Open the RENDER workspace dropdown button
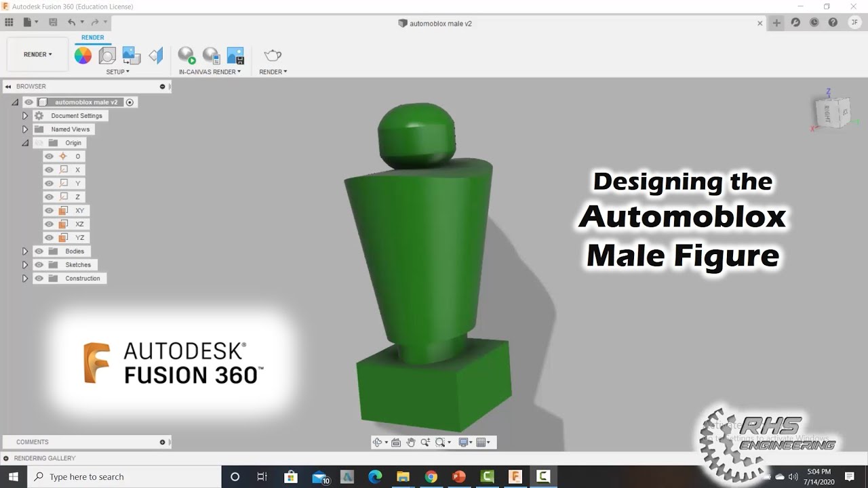The width and height of the screenshot is (868, 488). [x=38, y=54]
